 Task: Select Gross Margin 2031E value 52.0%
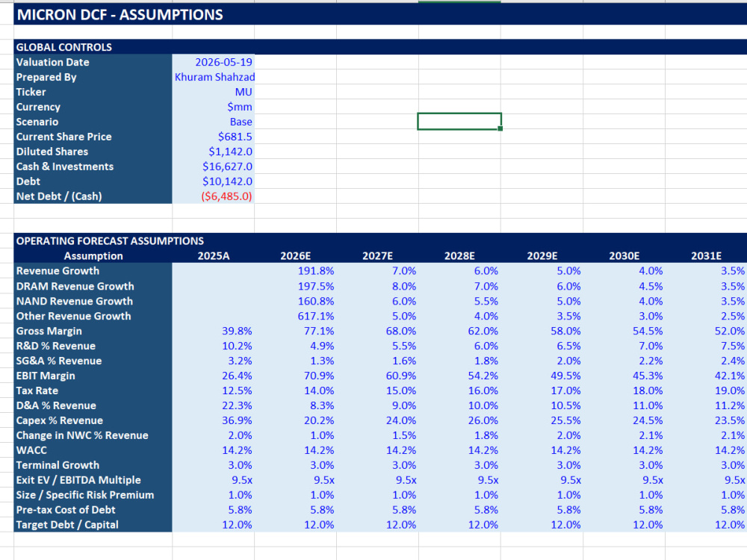[730, 331]
